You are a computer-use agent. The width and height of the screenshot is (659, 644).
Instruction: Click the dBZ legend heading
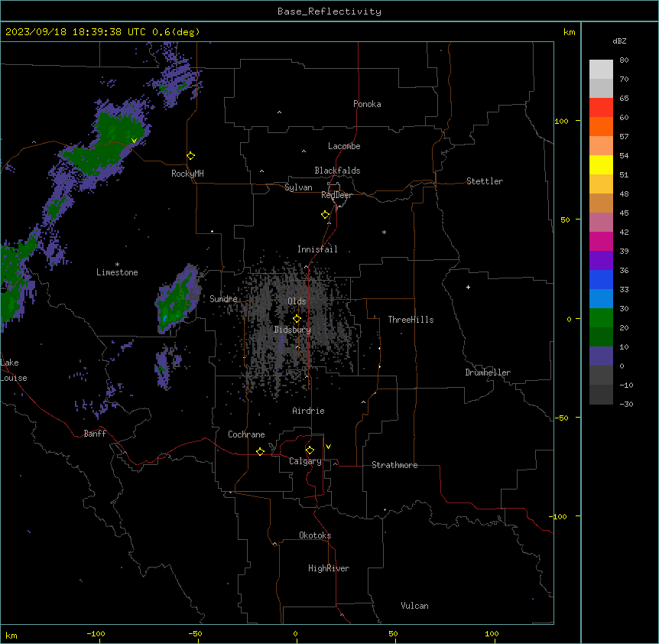tap(619, 41)
